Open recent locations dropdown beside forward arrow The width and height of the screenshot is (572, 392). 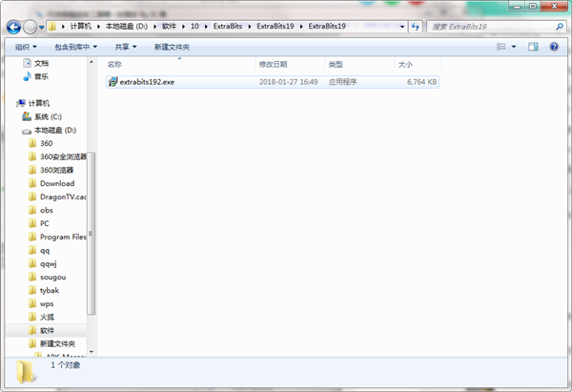(41, 27)
